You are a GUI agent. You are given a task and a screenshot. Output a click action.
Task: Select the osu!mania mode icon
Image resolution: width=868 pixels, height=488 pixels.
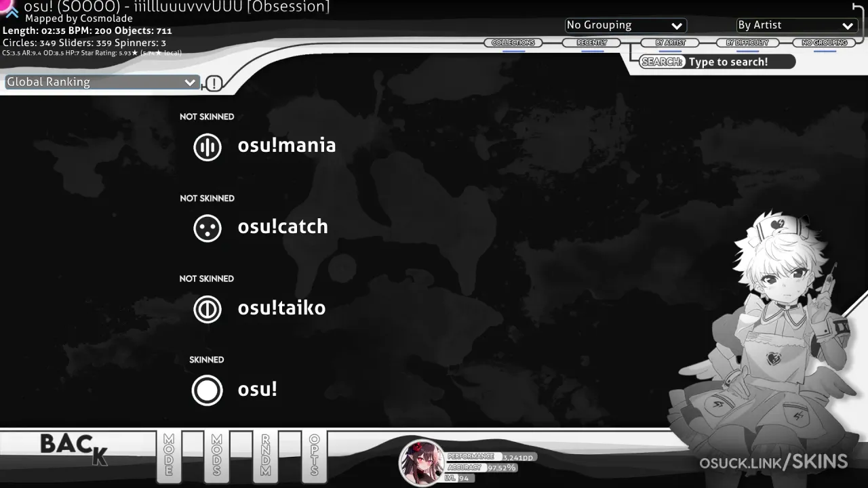pos(208,146)
